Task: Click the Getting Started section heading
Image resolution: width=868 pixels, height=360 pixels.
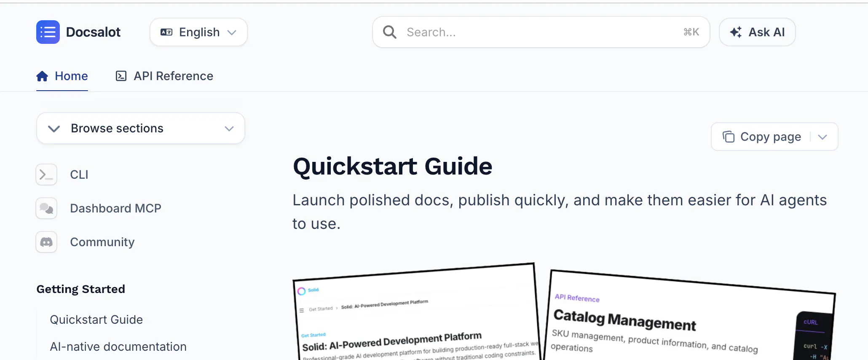Action: (81, 289)
